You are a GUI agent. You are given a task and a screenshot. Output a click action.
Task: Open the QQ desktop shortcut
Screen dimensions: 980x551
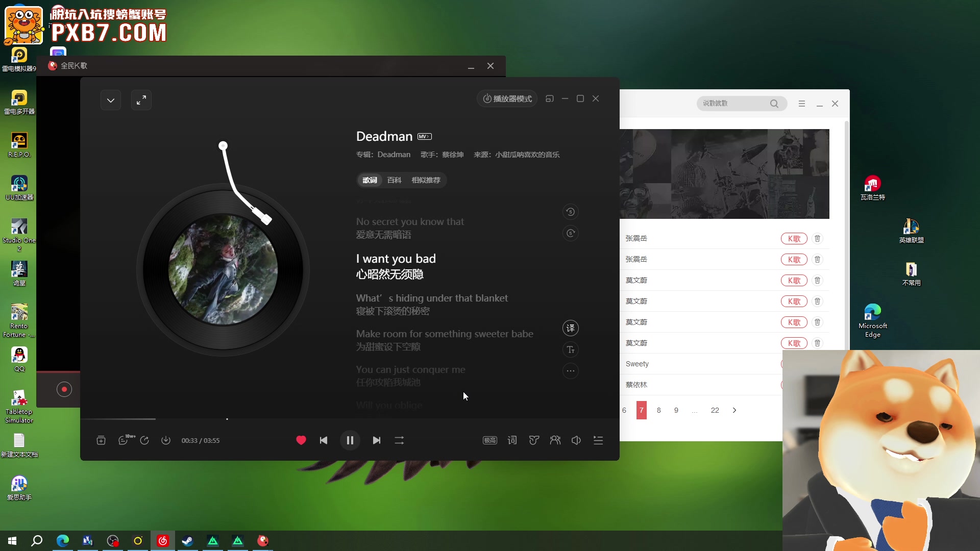(19, 359)
